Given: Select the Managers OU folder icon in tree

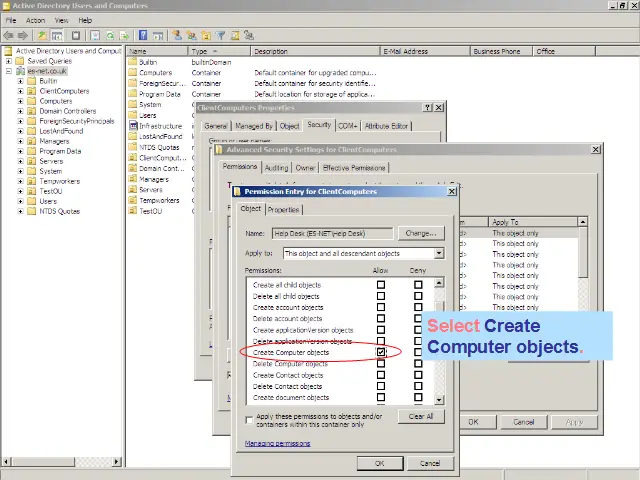Looking at the screenshot, I should click(x=31, y=141).
